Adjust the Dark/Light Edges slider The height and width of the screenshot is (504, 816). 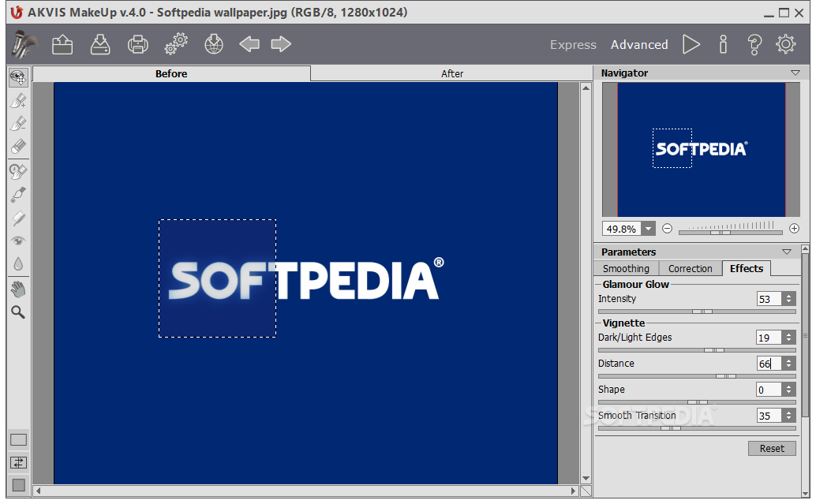tap(697, 350)
